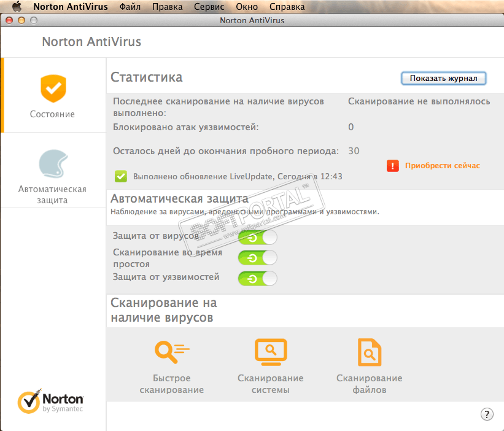Open the Справка menu

pos(287,7)
